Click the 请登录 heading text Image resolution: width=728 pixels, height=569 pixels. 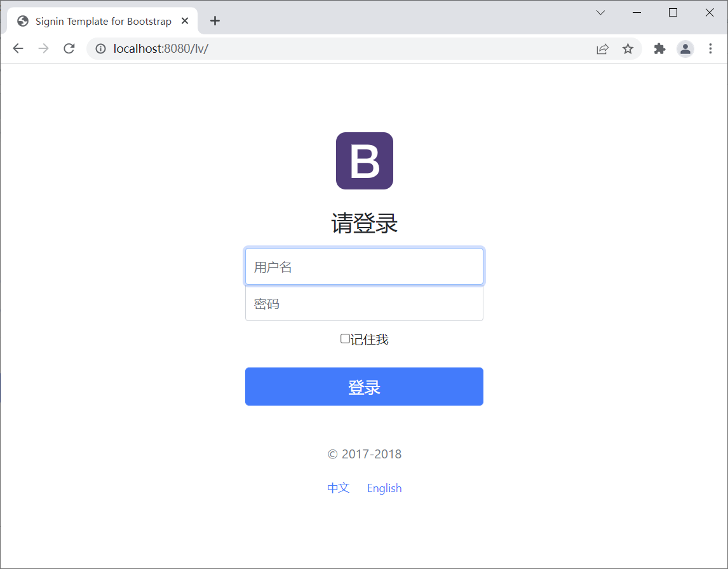tap(365, 223)
